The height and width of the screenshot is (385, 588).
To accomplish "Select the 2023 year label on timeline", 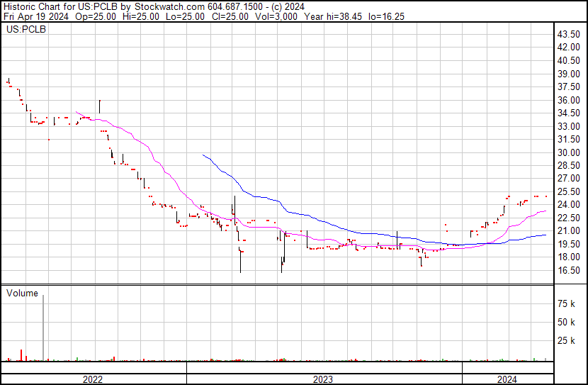I will 323,379.
